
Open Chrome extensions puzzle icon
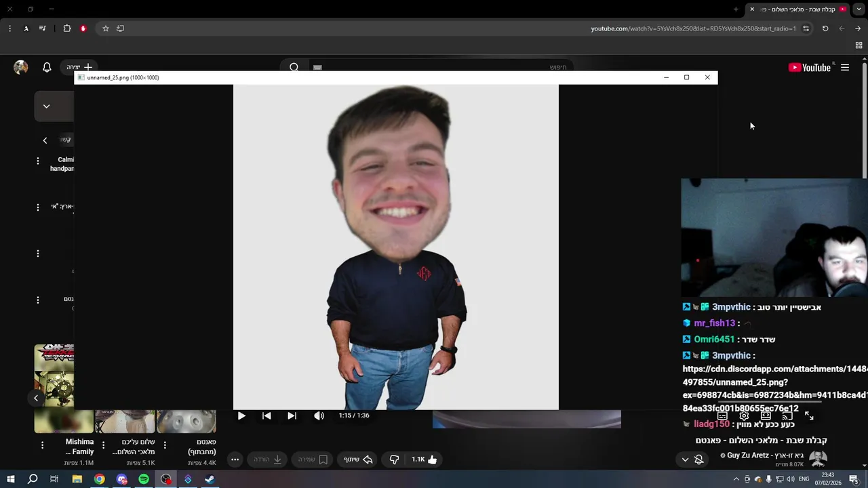67,28
